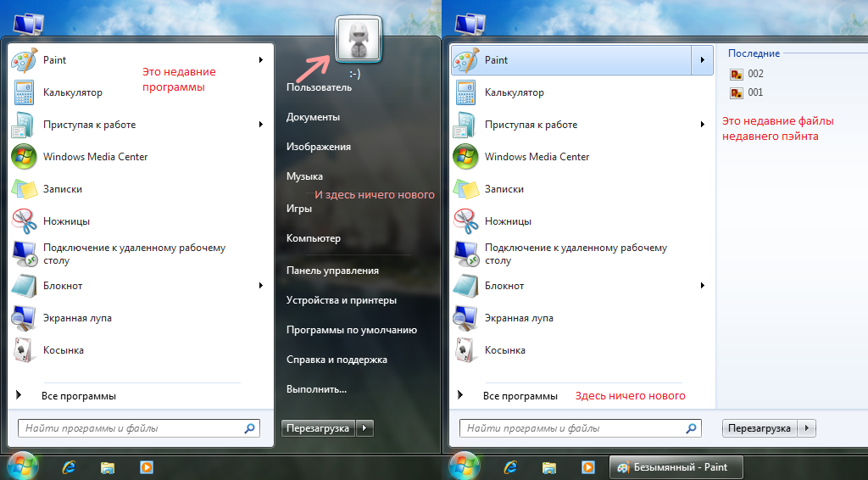Open recent Paint file 001

(x=755, y=92)
